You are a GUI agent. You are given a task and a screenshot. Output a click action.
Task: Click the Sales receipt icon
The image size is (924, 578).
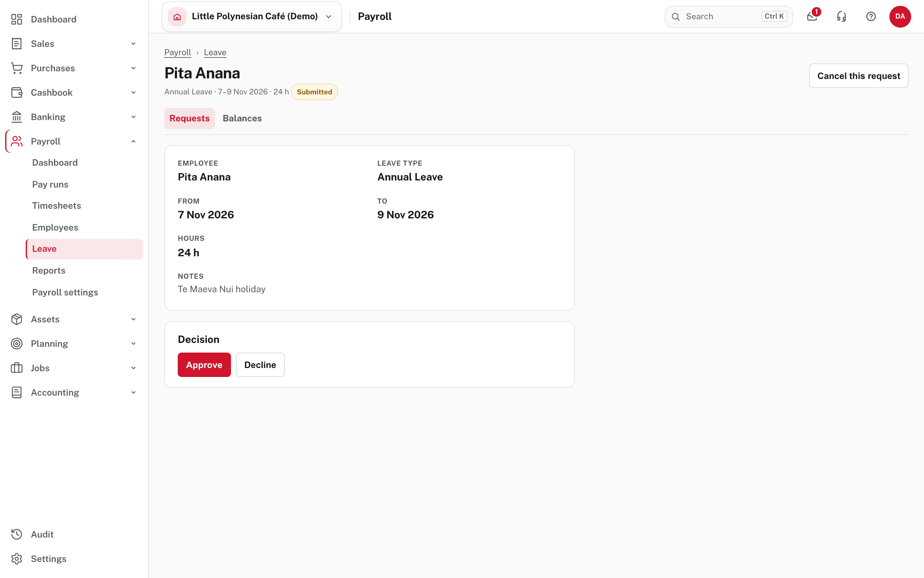coord(16,44)
